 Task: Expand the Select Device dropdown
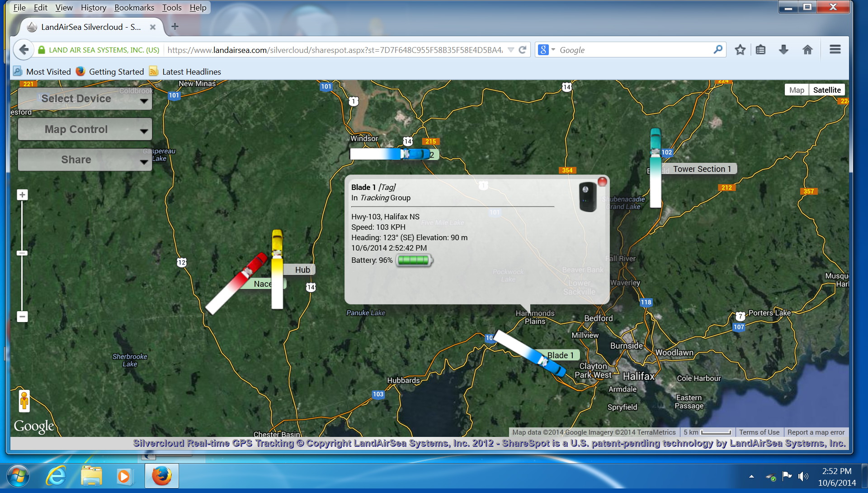tap(85, 99)
